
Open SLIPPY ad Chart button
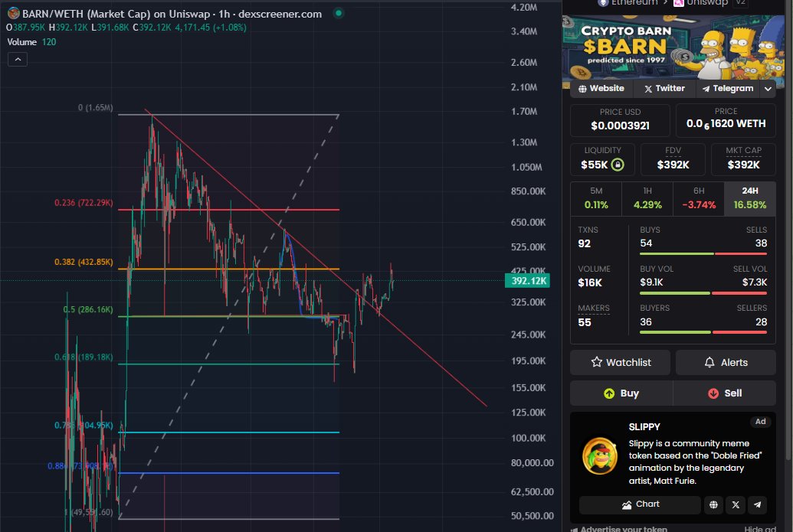640,504
